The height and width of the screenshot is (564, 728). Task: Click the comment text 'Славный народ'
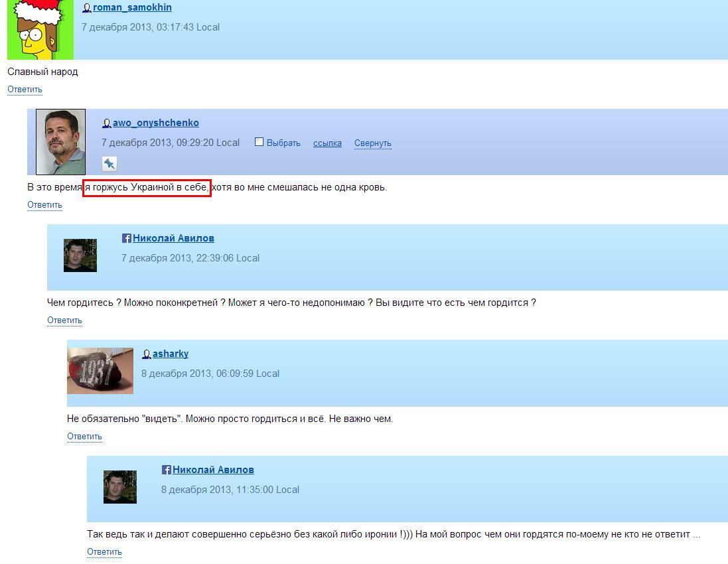(42, 72)
